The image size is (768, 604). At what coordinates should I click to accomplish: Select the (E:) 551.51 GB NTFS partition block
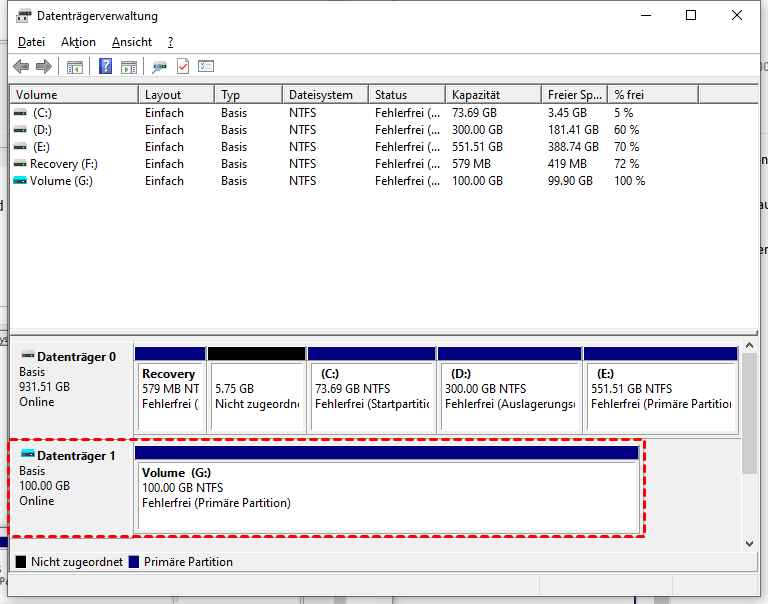tap(661, 390)
